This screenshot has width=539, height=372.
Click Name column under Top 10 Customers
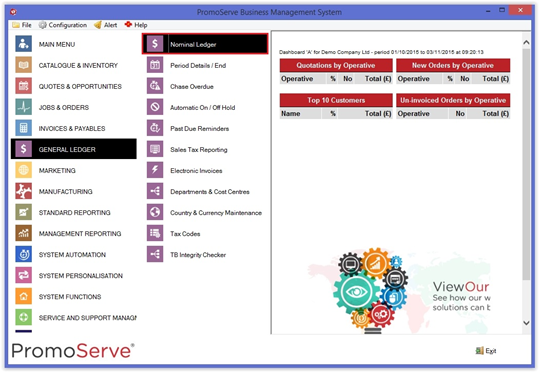coord(300,113)
